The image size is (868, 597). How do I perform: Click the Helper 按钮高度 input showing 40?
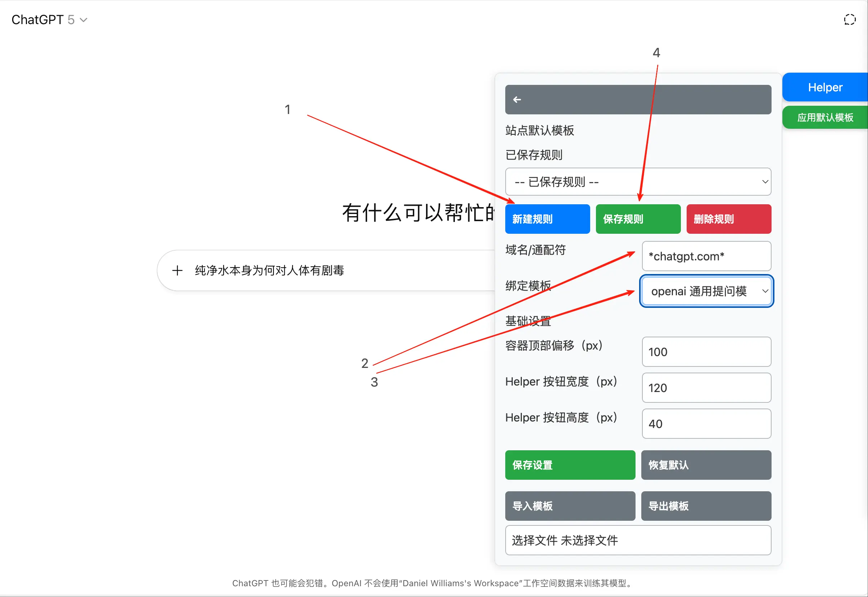(706, 424)
